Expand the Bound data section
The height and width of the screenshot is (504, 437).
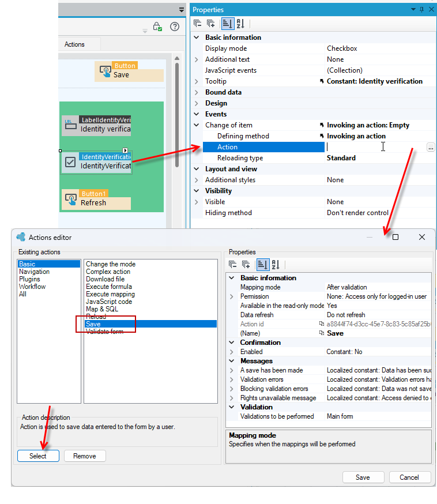(197, 92)
